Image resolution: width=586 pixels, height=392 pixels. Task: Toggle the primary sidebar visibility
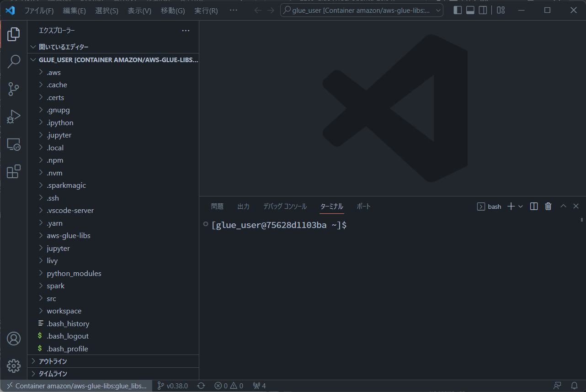coord(458,11)
